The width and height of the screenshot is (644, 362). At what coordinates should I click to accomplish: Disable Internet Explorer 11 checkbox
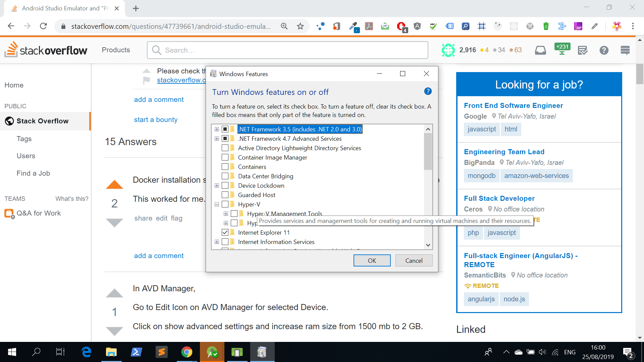click(225, 232)
